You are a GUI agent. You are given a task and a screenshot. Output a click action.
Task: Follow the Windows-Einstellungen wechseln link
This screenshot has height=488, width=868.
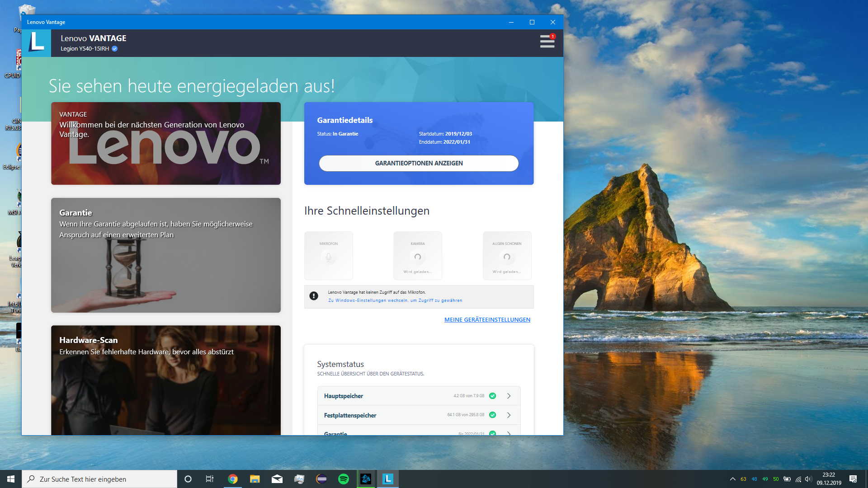coord(395,300)
